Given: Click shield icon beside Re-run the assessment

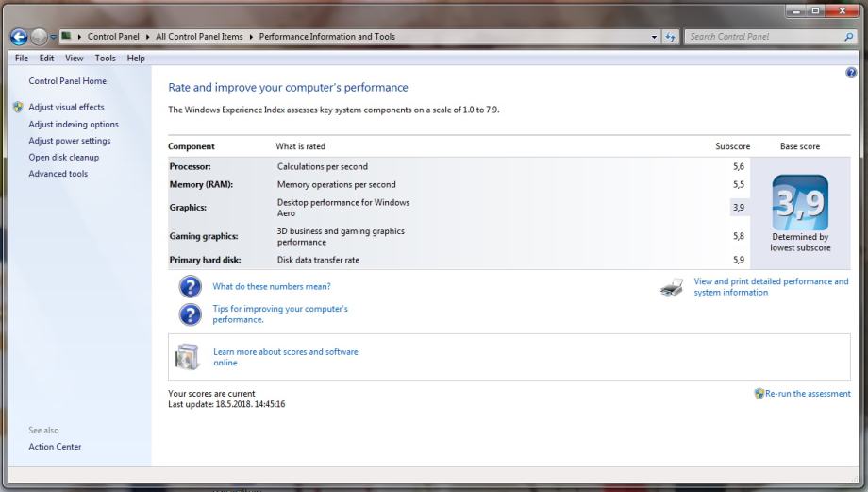Looking at the screenshot, I should 759,394.
